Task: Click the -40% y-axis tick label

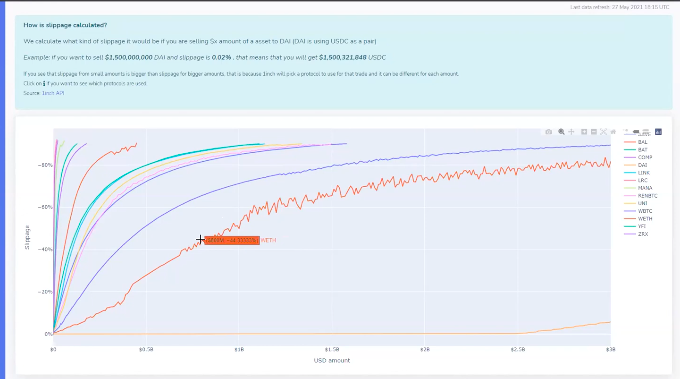Action: [45, 249]
